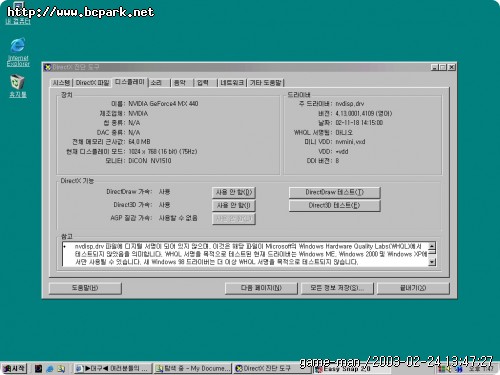Minimize the DirectX diagnostic window

coord(435,67)
